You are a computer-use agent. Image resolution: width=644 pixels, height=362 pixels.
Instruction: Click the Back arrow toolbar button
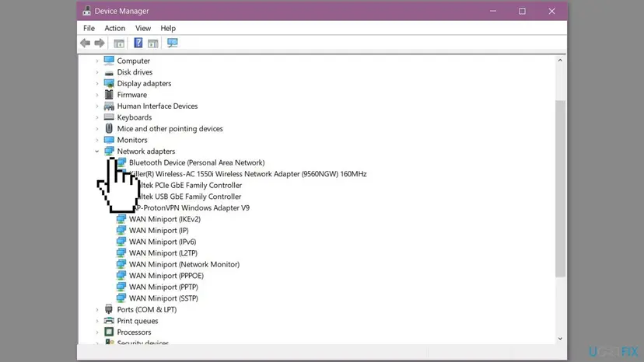coord(85,43)
